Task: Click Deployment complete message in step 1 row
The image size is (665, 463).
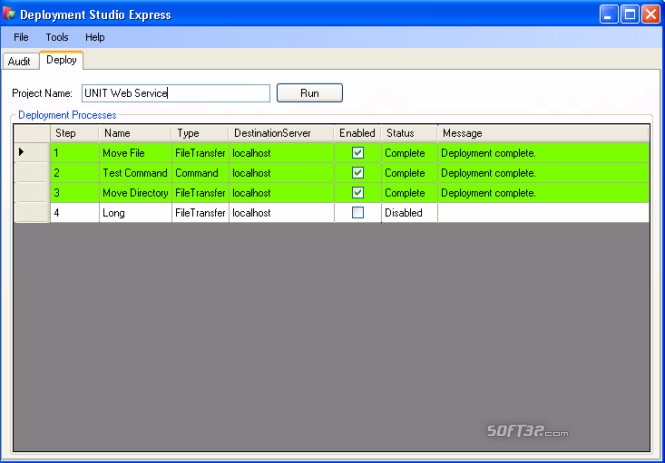Action: pos(543,153)
